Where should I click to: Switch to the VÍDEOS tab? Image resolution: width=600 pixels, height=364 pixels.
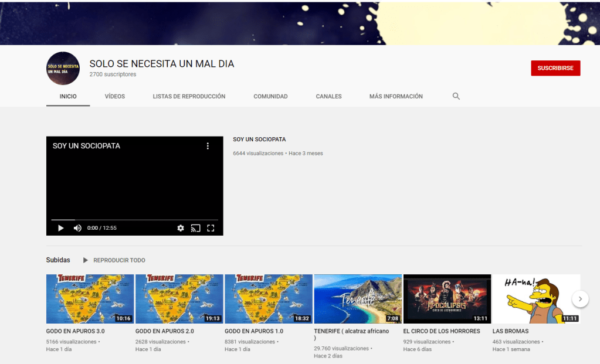click(115, 96)
